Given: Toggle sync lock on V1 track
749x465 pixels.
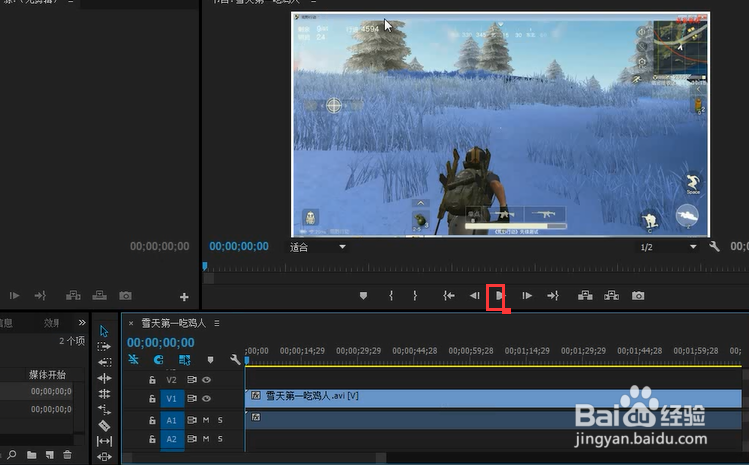Looking at the screenshot, I should click(192, 399).
